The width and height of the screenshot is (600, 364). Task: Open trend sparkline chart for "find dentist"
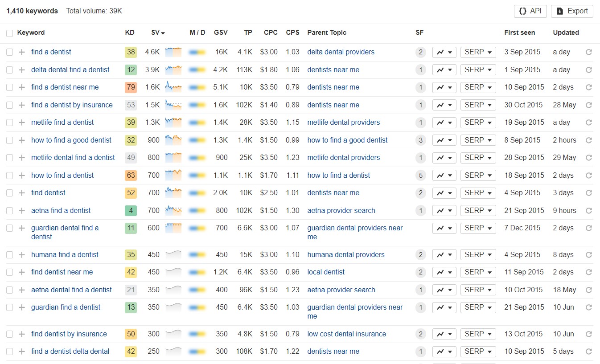(173, 193)
